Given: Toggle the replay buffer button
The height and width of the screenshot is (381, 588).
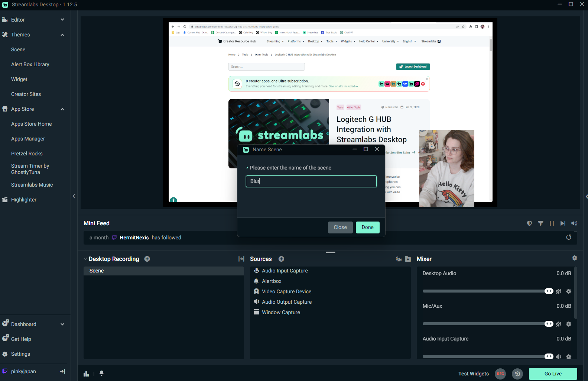Looking at the screenshot, I should [517, 374].
